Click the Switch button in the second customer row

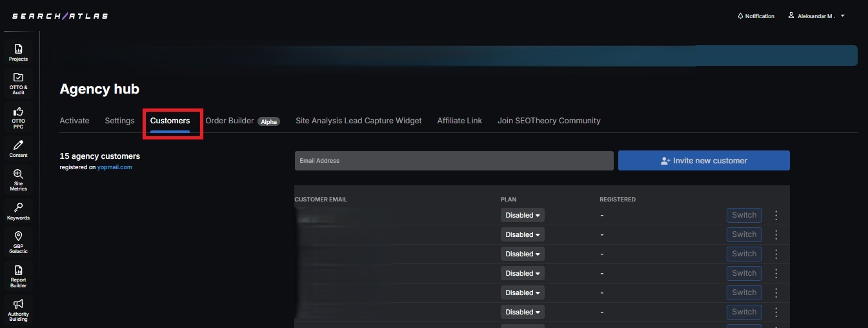[x=744, y=234]
